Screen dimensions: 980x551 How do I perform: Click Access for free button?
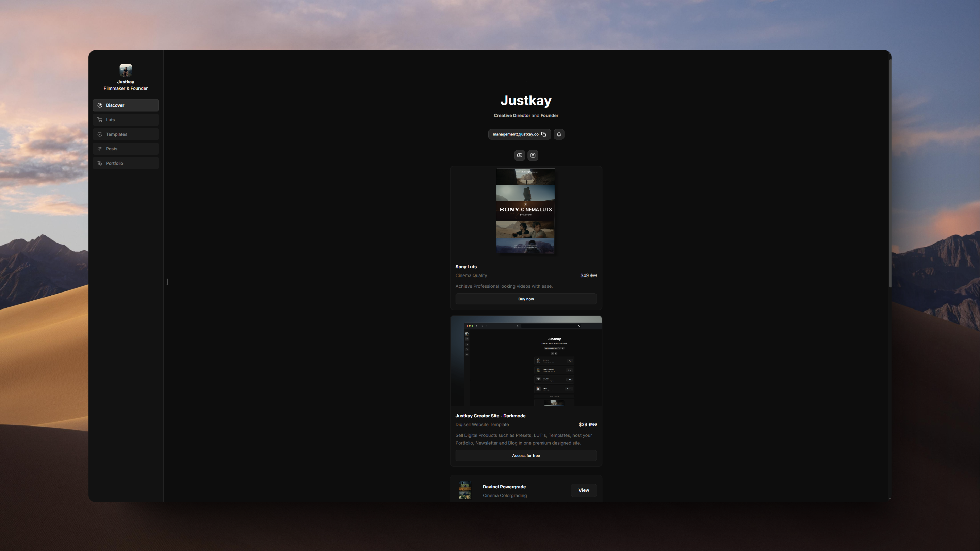tap(526, 455)
